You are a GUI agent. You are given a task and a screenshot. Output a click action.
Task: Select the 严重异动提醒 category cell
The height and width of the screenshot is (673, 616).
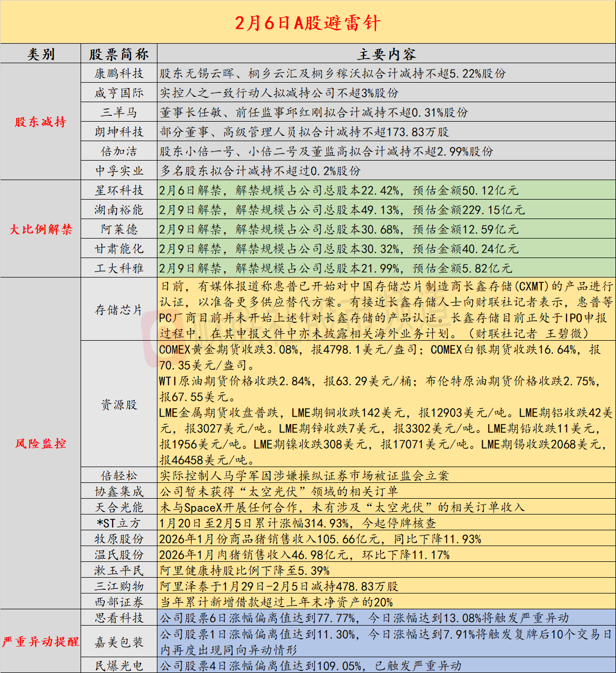(41, 641)
